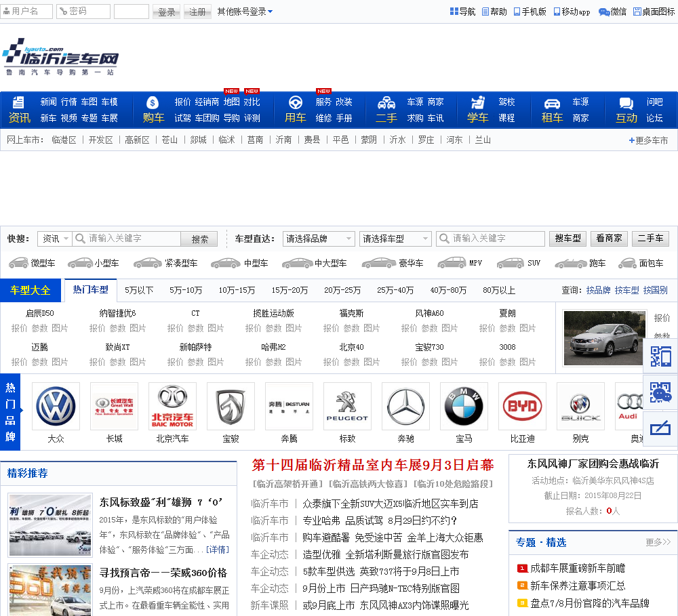The image size is (678, 616).
Task: Open the 请选择车型 model dropdown
Action: [395, 239]
